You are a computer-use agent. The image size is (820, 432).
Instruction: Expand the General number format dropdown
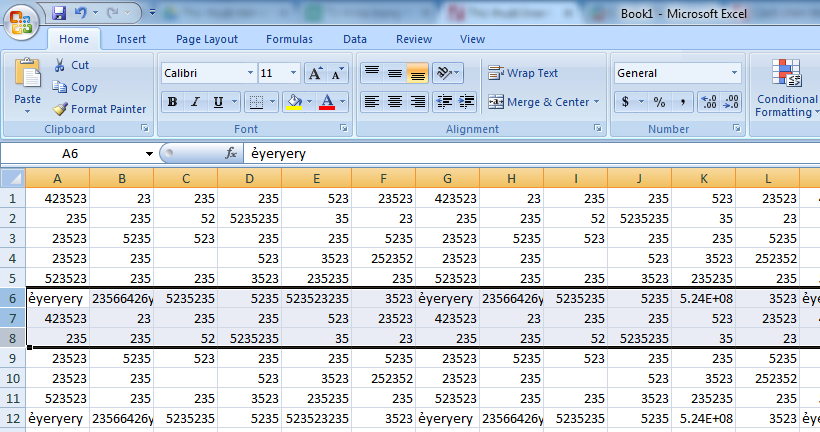point(735,73)
